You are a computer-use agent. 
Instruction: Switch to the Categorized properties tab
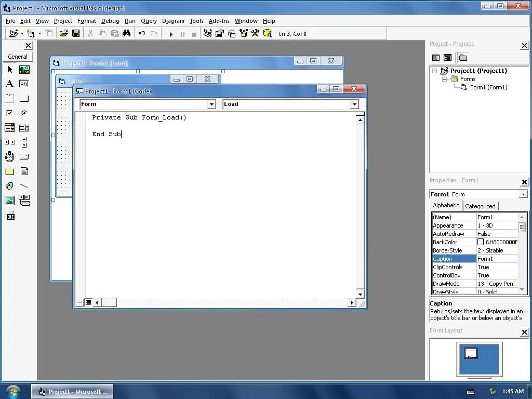tap(480, 206)
